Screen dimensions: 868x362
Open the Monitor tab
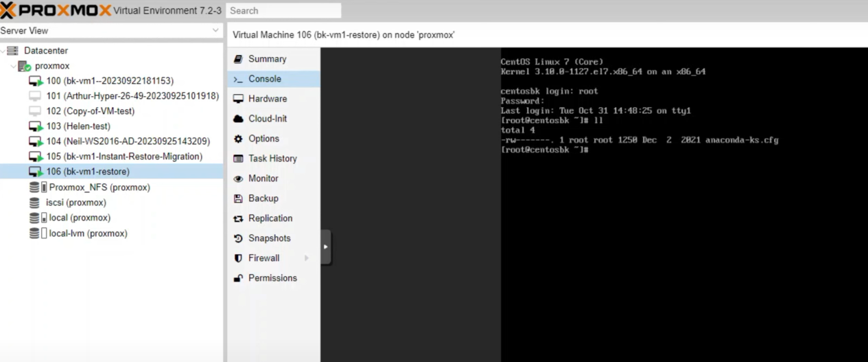click(x=274, y=179)
